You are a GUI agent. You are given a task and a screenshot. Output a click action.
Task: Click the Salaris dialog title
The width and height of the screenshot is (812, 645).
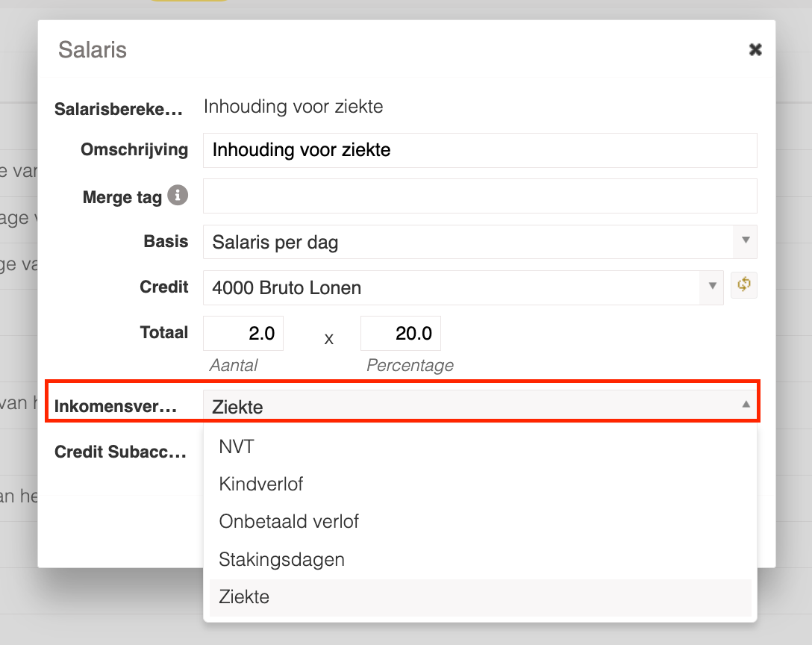click(93, 50)
